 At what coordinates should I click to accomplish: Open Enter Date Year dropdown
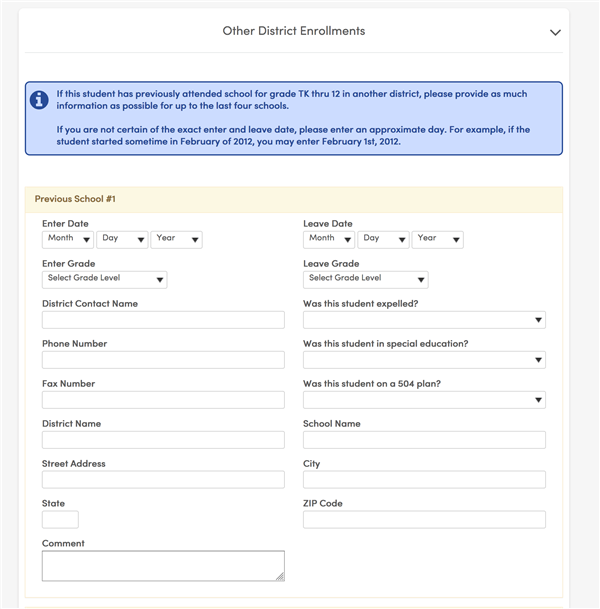click(177, 240)
